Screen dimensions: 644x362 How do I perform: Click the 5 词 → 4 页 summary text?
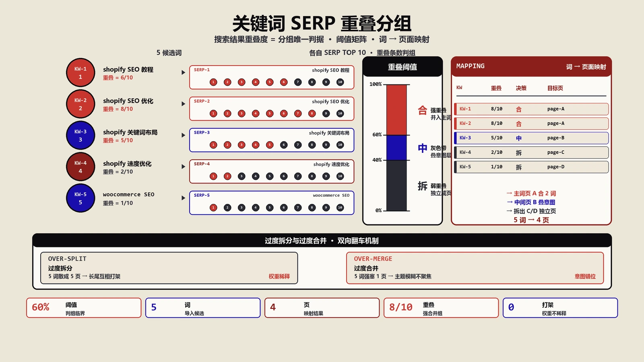(x=531, y=220)
